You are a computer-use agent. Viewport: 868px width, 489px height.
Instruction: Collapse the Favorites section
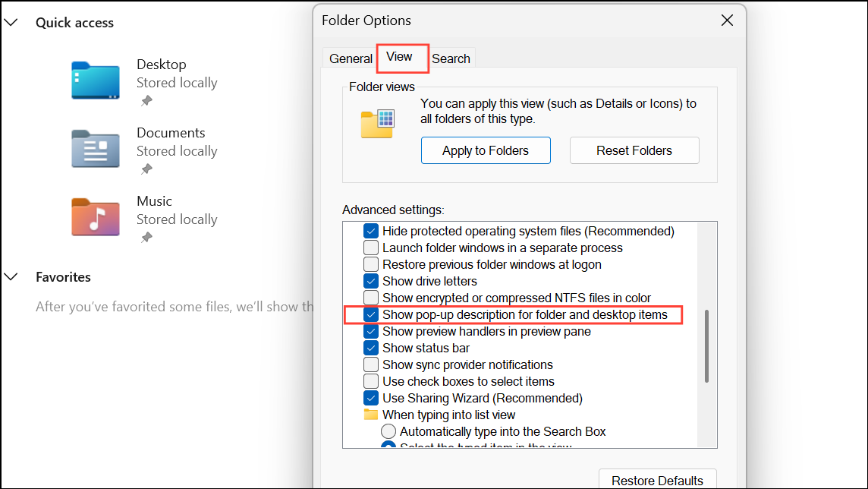click(11, 276)
